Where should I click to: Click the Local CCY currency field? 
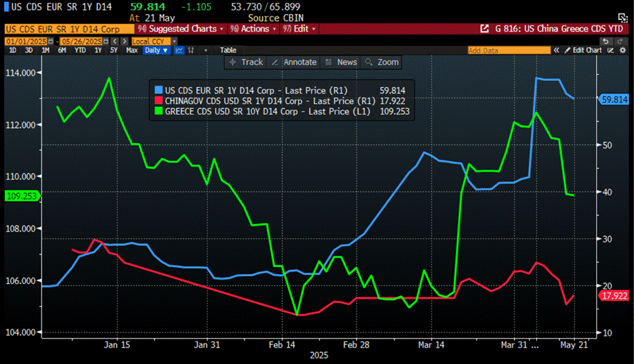[151, 41]
